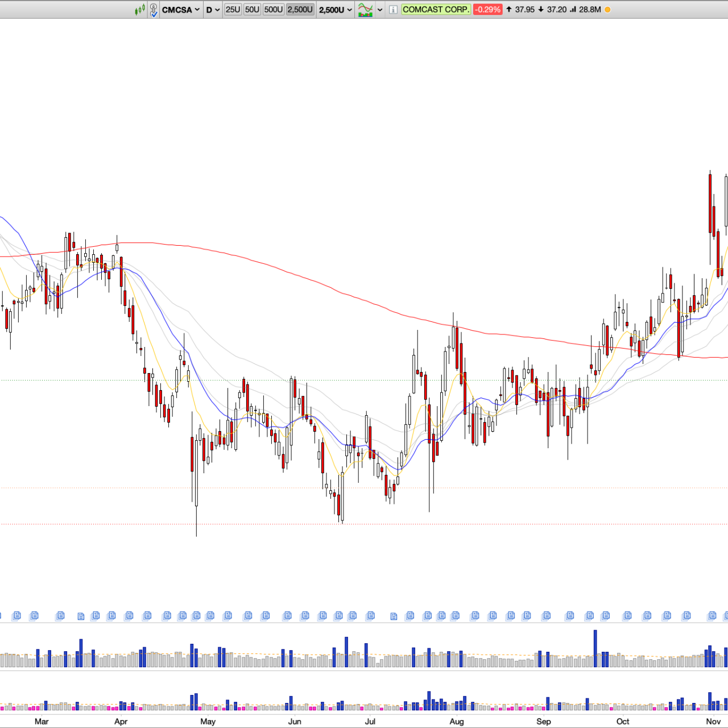
Task: Open the CMCSA symbol dropdown
Action: tap(181, 10)
